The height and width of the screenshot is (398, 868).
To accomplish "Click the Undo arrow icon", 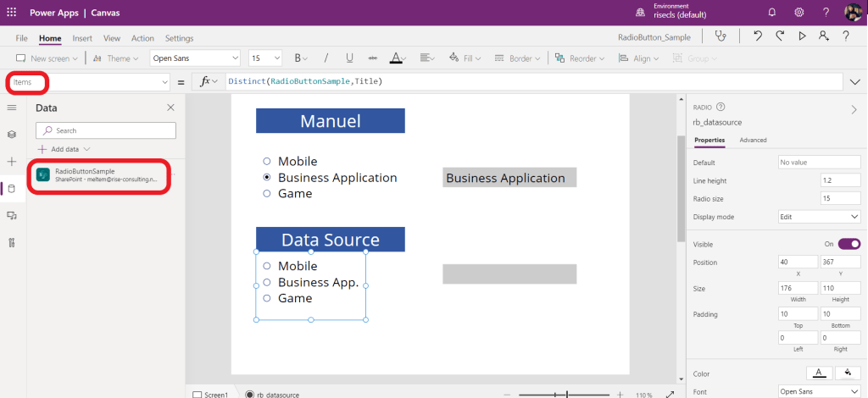I will tap(758, 36).
